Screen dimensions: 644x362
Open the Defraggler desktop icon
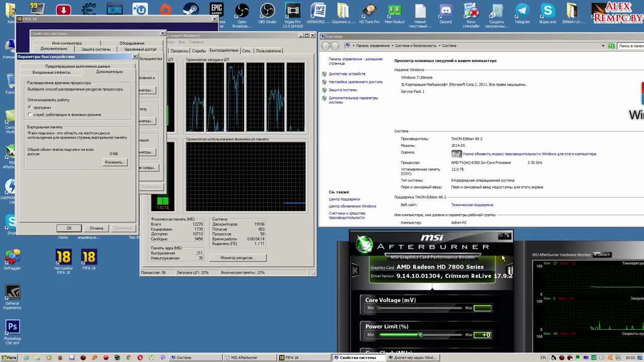click(13, 260)
